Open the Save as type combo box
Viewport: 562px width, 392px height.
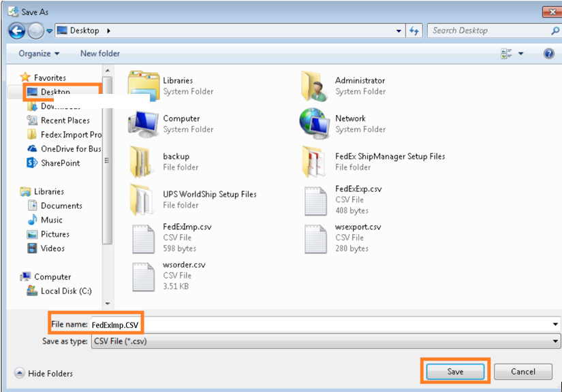click(326, 341)
